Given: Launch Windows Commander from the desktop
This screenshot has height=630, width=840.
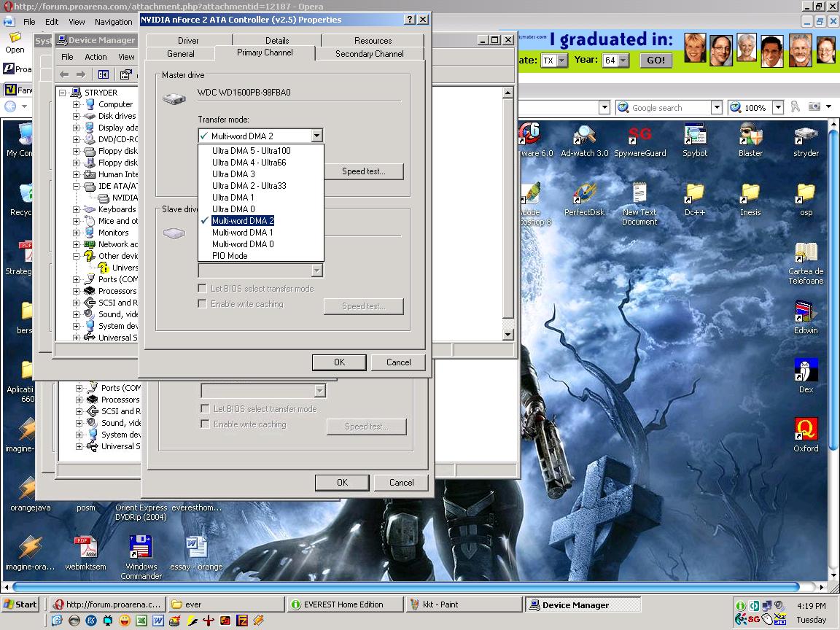Looking at the screenshot, I should coord(141,557).
